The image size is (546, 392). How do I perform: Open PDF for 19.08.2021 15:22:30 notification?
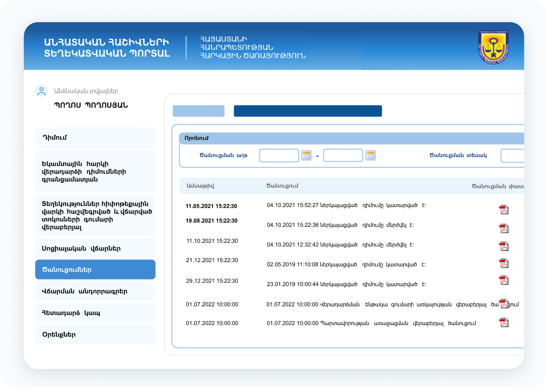503,228
